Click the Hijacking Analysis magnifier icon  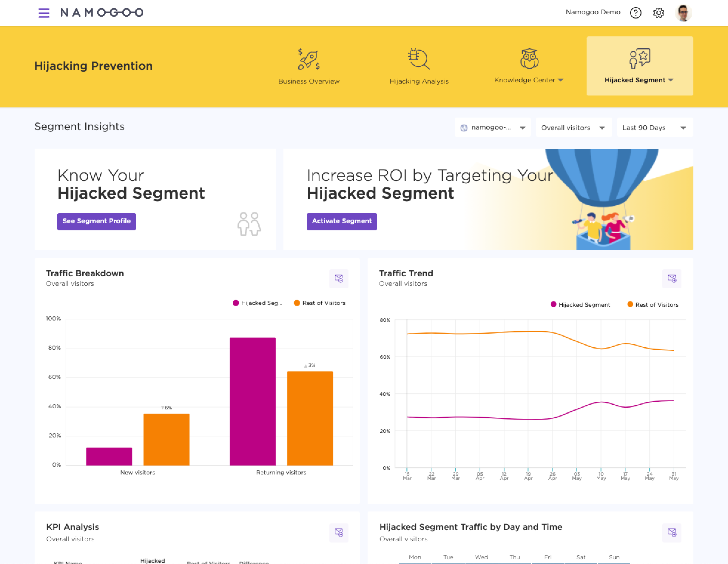(x=419, y=59)
